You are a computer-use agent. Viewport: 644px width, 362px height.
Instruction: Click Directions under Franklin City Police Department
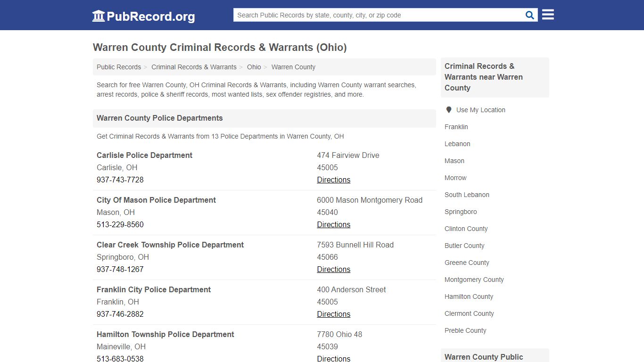pos(333,314)
